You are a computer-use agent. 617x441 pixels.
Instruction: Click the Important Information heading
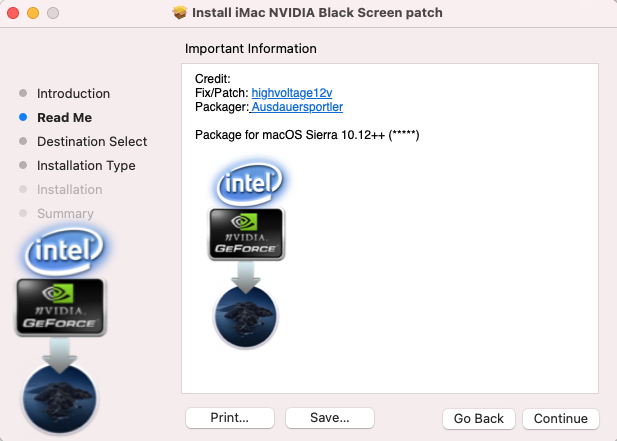[x=251, y=48]
